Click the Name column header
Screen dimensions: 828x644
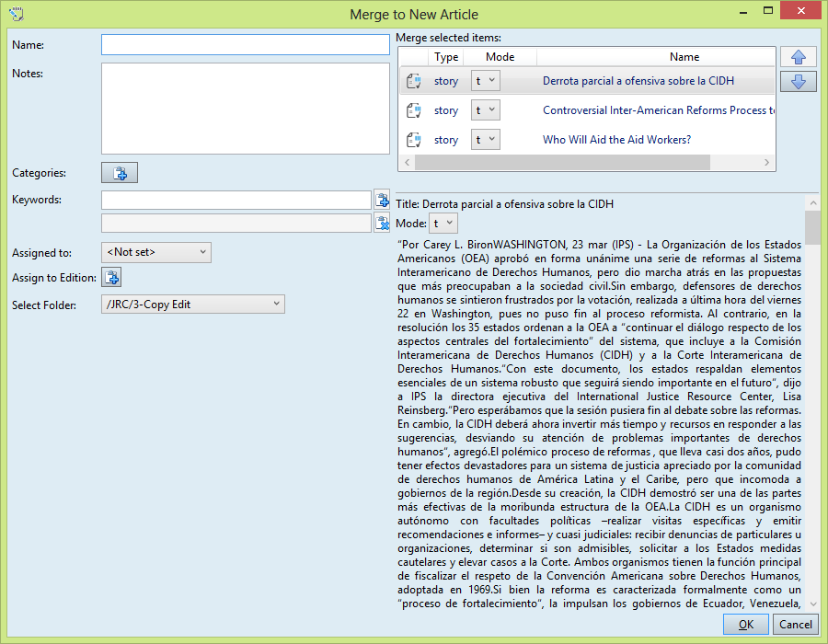[x=684, y=57]
